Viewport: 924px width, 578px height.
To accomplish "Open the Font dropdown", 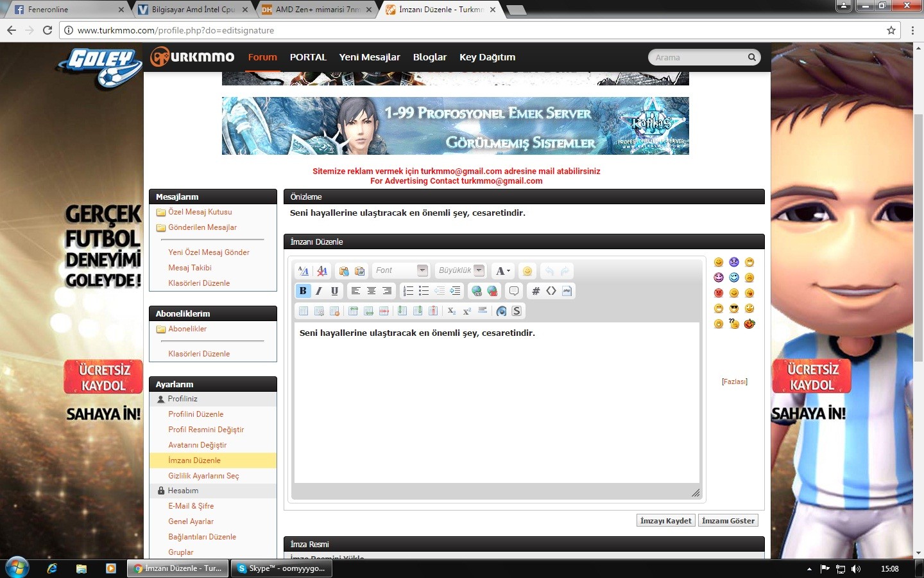I will point(400,270).
